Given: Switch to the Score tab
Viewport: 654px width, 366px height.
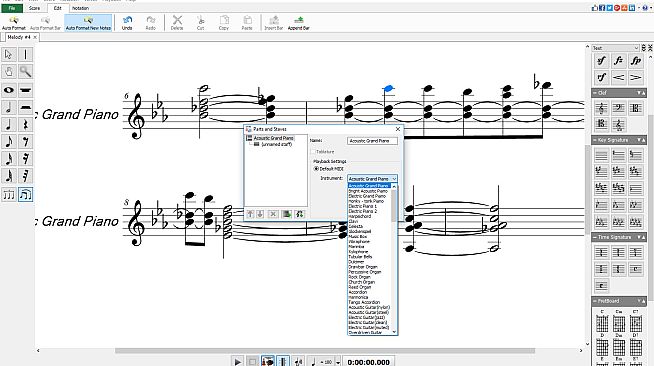Looking at the screenshot, I should click(34, 8).
